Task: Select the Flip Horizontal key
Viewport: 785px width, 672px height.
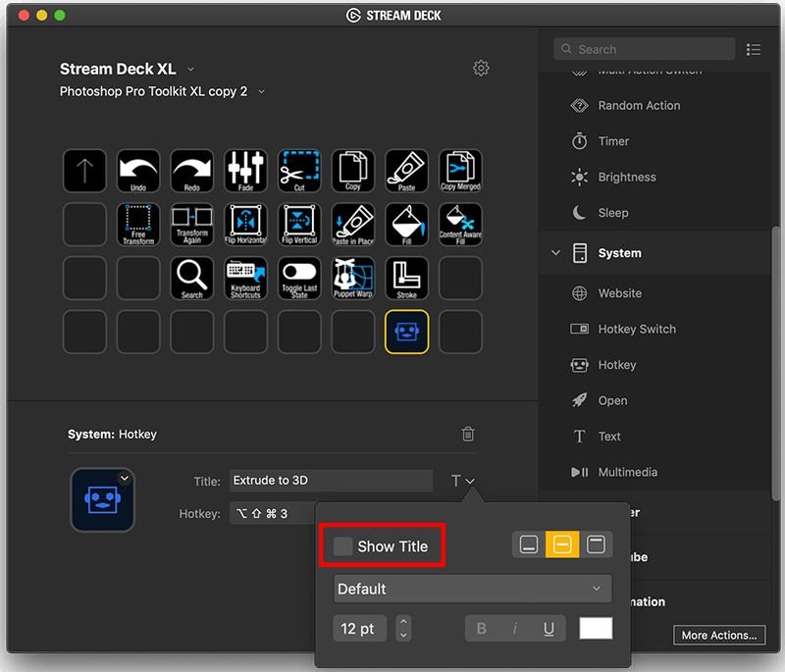Action: 246,225
